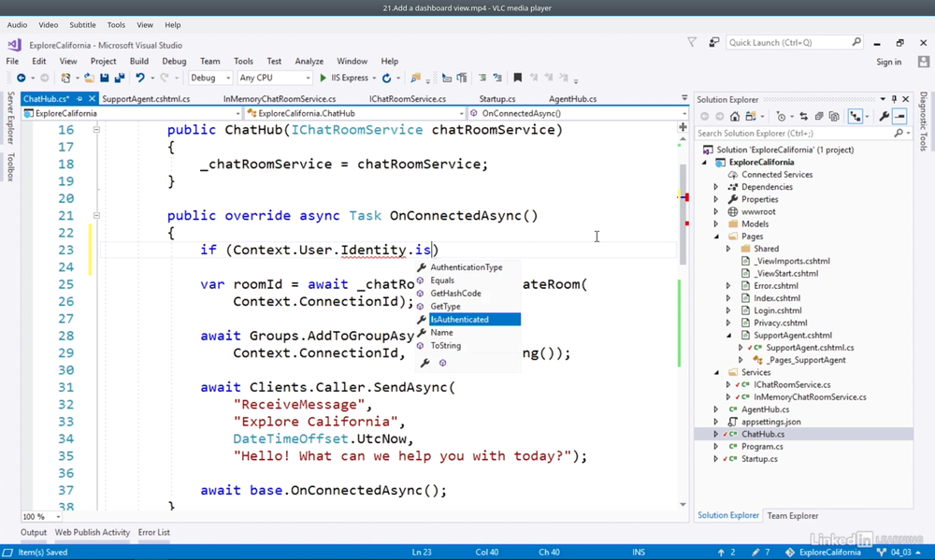The height and width of the screenshot is (560, 935).
Task: Switch to Startup.cs tab
Action: pos(497,99)
